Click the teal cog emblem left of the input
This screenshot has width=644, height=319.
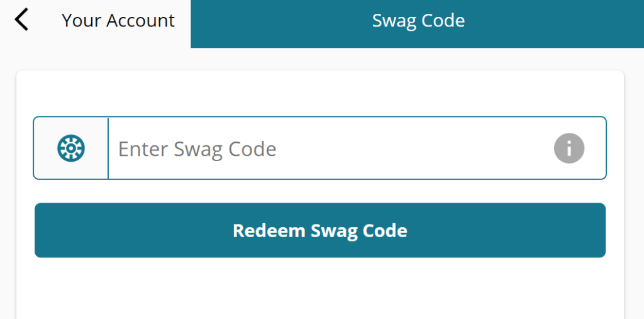71,148
